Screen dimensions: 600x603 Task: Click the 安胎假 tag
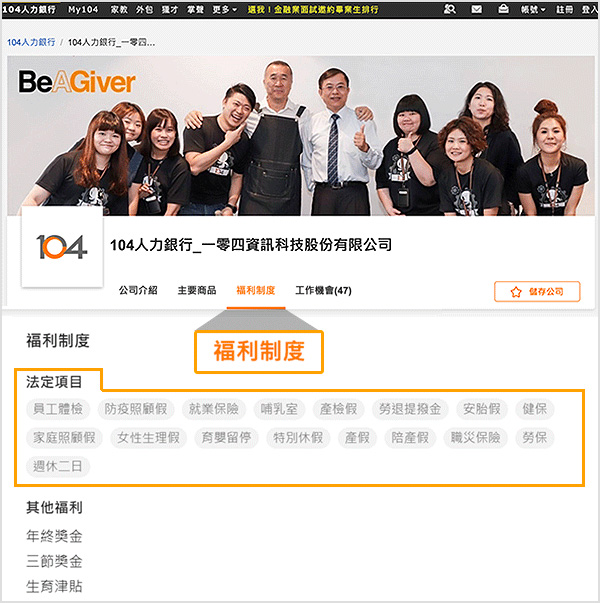point(482,409)
